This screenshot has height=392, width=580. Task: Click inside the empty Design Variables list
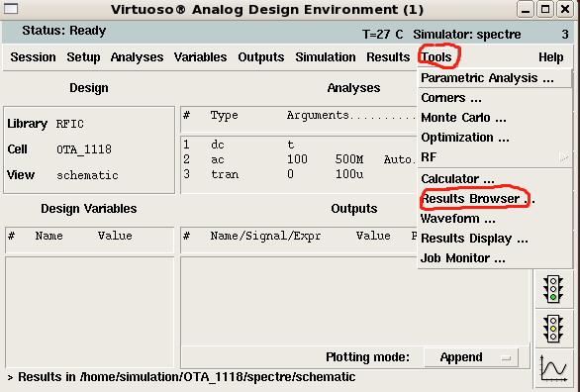tap(89, 313)
